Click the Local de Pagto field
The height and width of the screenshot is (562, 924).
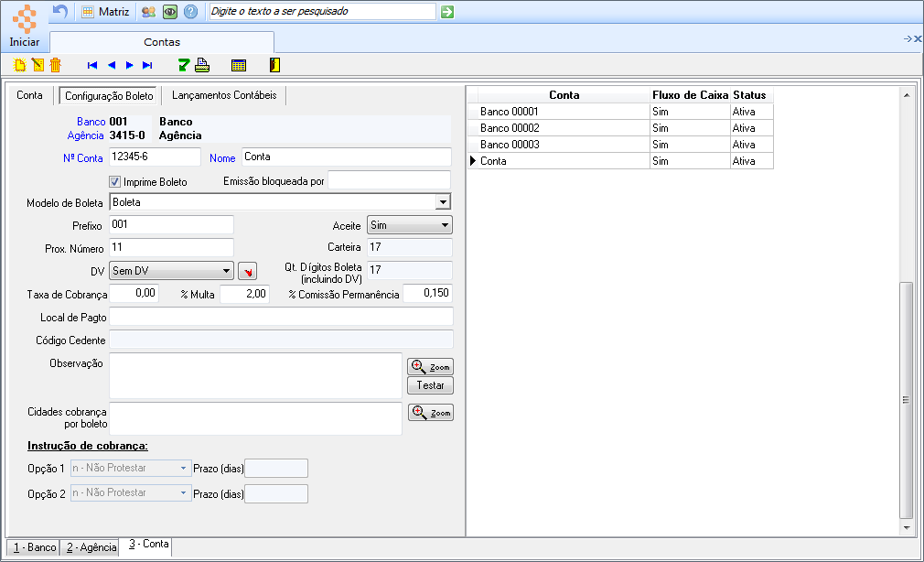coord(281,317)
